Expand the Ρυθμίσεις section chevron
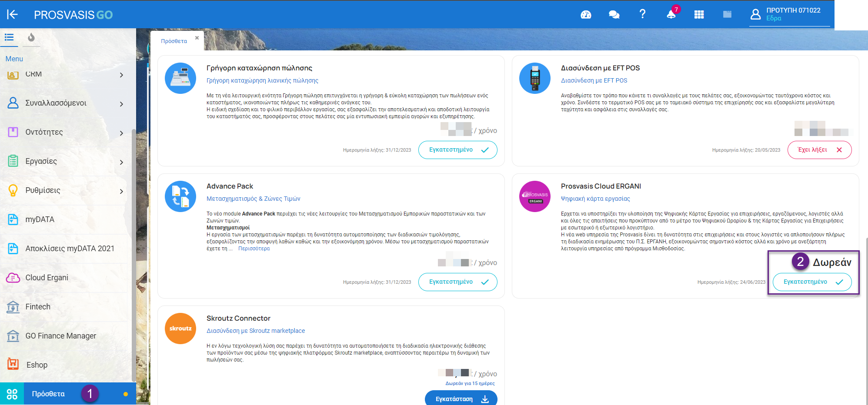The image size is (868, 405). click(x=121, y=190)
